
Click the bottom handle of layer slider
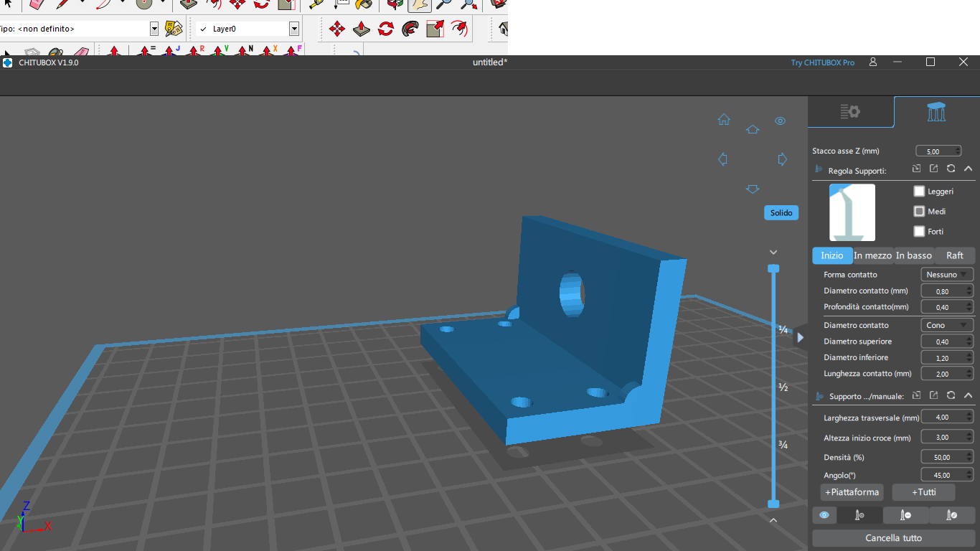pyautogui.click(x=773, y=504)
